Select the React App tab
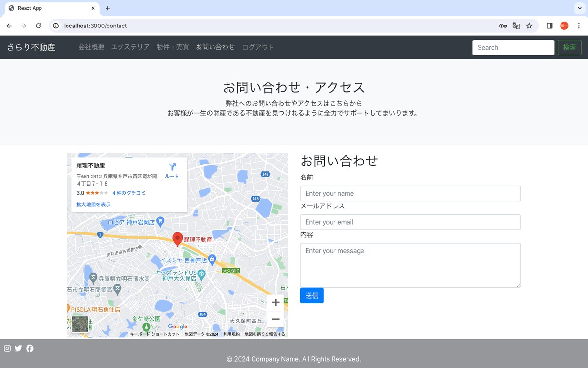Viewport: 588px width, 368px height. tap(52, 8)
